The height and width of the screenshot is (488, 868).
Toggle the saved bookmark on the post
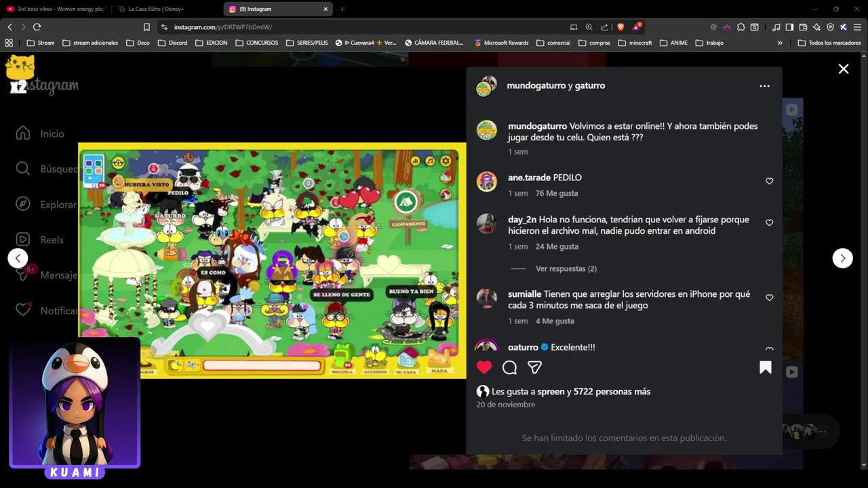point(766,367)
